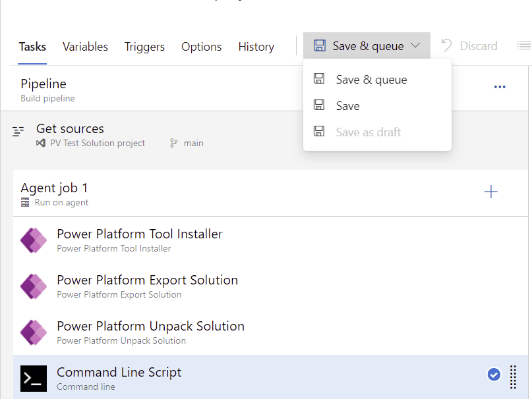Click the main branch label
Image resolution: width=532 pixels, height=399 pixels.
[x=193, y=143]
